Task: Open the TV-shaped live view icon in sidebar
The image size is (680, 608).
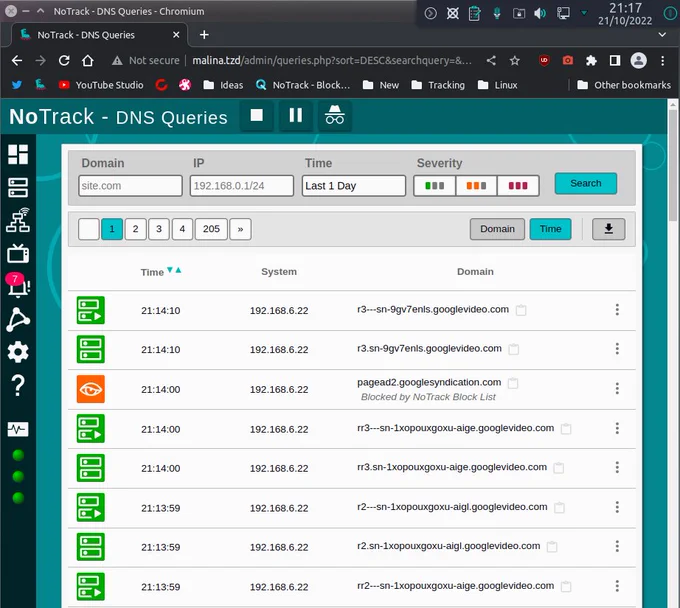Action: (x=18, y=253)
